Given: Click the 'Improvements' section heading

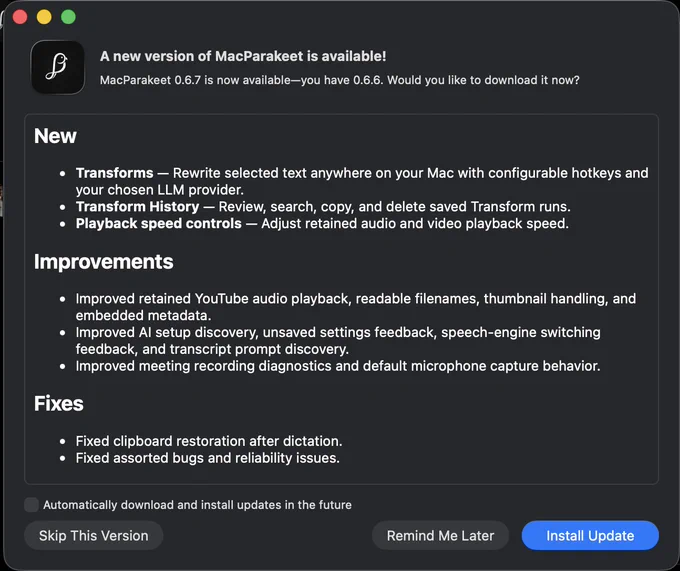Looking at the screenshot, I should 104,261.
